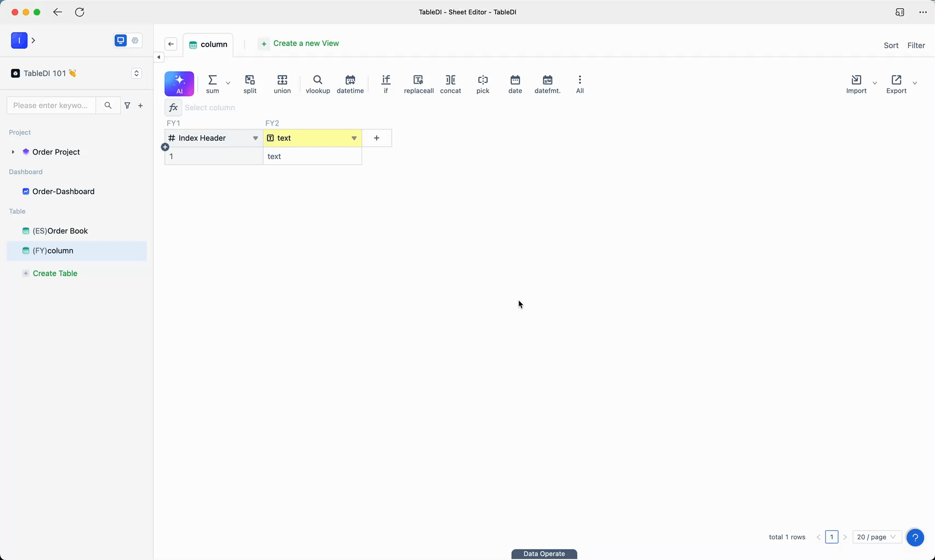Viewport: 935px width, 560px height.
Task: Click the sidebar search magnifier
Action: pyautogui.click(x=108, y=105)
